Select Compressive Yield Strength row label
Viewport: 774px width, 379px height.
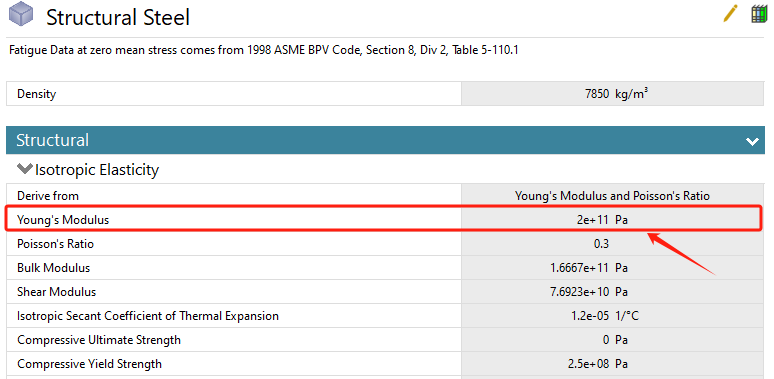[x=89, y=364]
